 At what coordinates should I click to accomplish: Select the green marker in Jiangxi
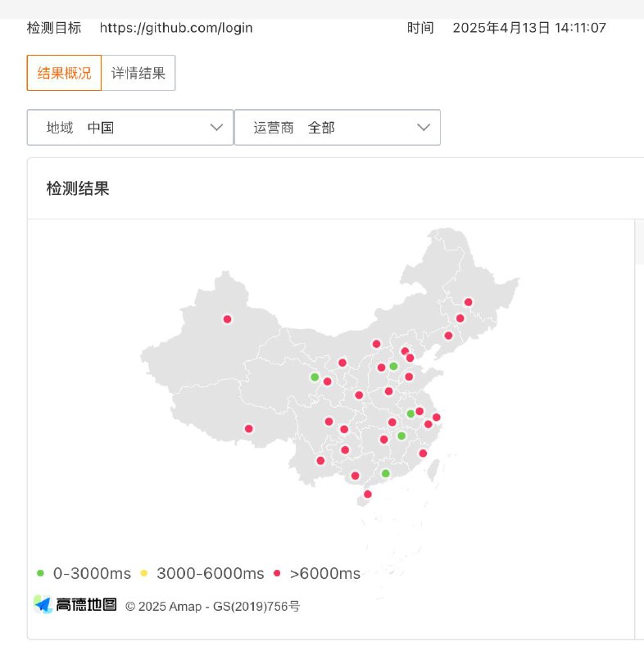click(x=401, y=436)
